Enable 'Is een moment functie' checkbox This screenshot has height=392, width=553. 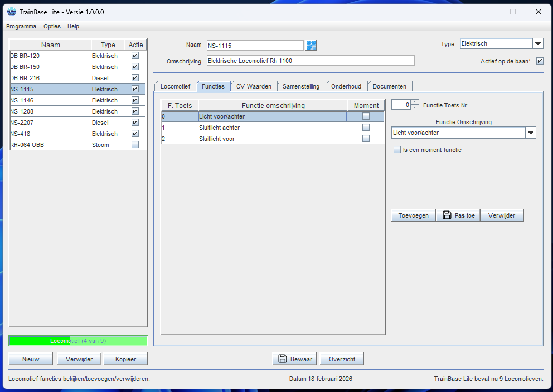coord(397,150)
